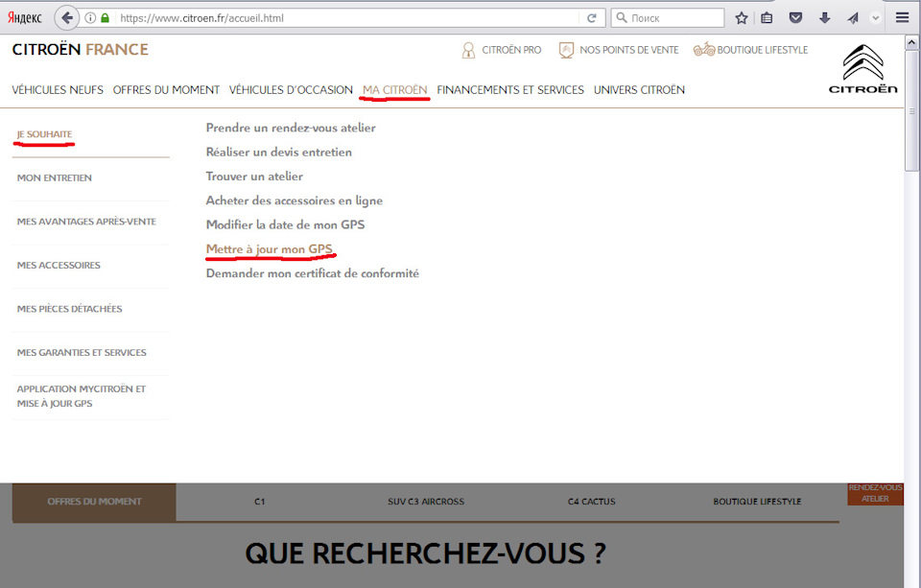This screenshot has width=921, height=588.
Task: Select Mes Avantages Après-Vente section
Action: (86, 222)
